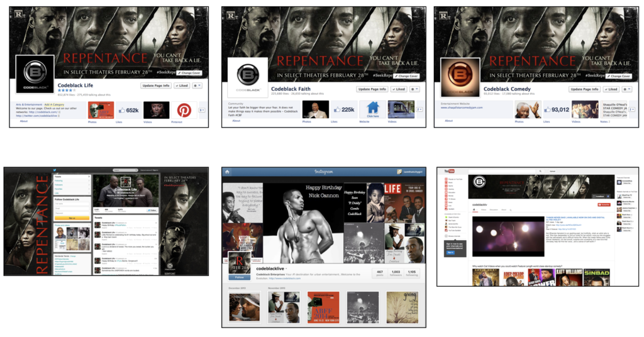
Task: Click the 225k Likes tile
Action: 344,109
